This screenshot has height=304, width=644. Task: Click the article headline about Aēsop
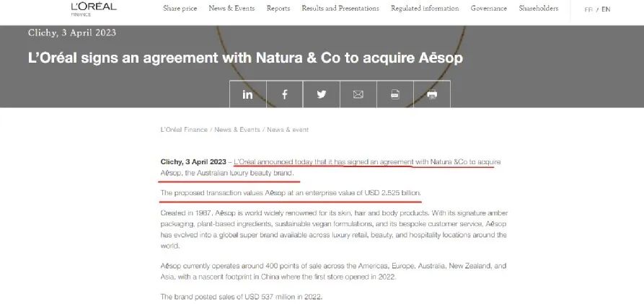coord(245,56)
